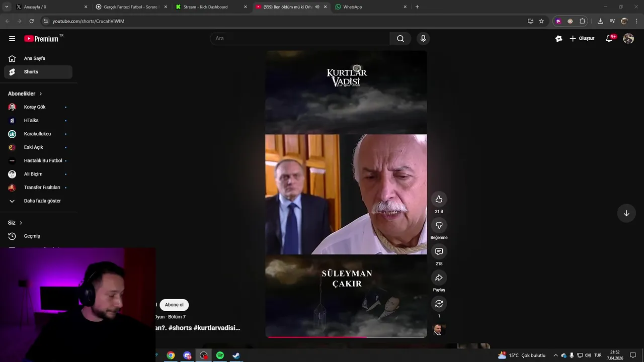Open Chrome downloads icon
Screen dimensions: 644x362
600,21
